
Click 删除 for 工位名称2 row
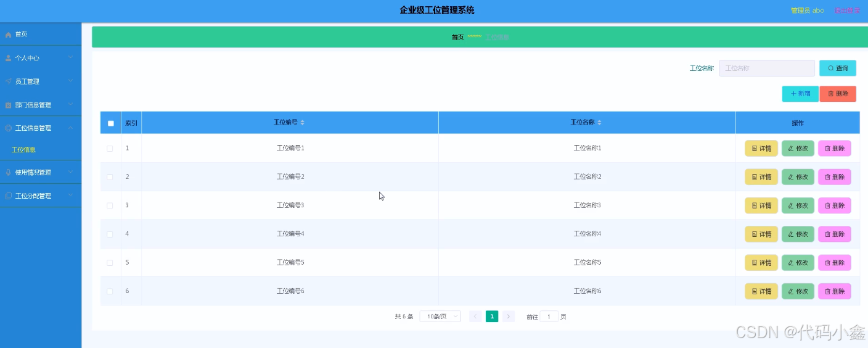tap(835, 177)
